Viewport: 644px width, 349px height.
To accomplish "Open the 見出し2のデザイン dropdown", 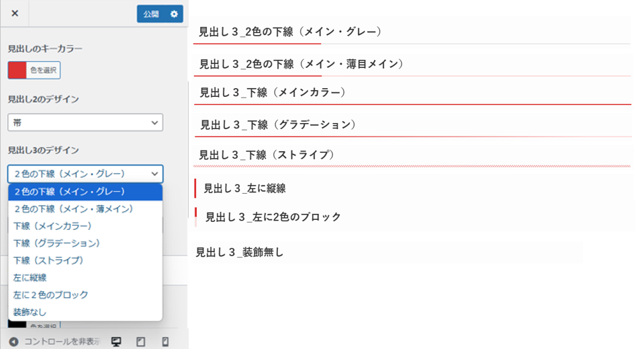I will coord(85,122).
